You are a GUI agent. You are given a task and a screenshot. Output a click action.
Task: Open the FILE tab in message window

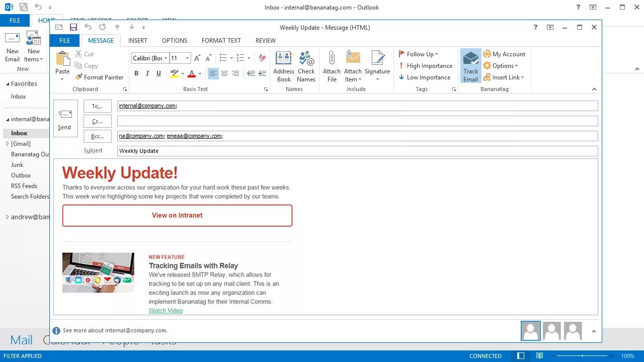(x=64, y=41)
